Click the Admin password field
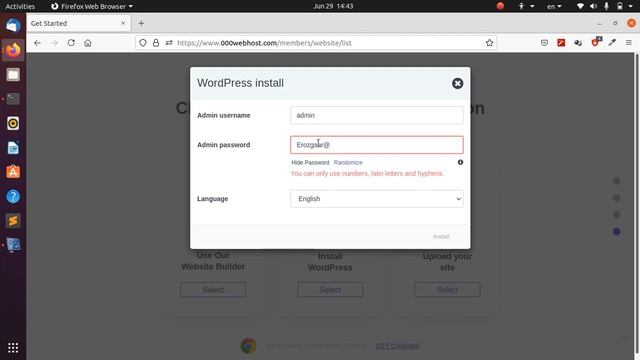The height and width of the screenshot is (360, 640). (376, 145)
